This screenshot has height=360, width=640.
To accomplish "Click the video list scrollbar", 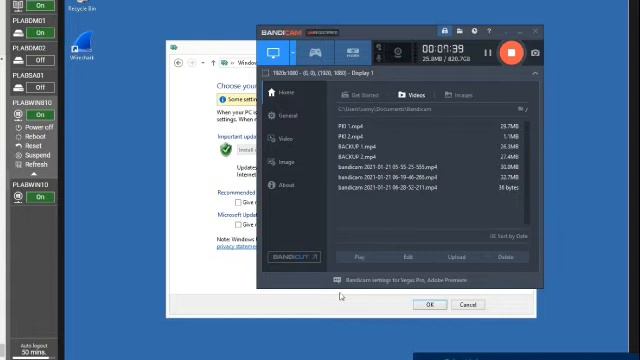I will tap(527, 173).
